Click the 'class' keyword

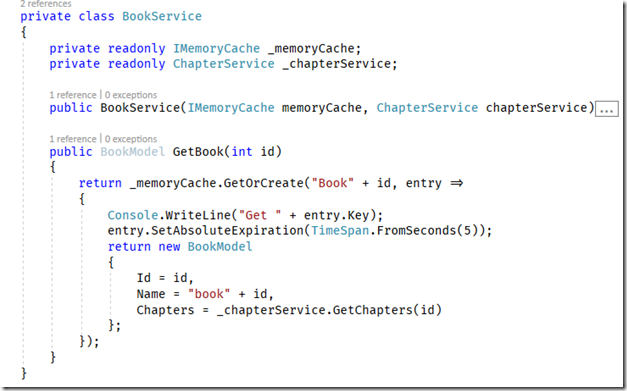point(96,16)
